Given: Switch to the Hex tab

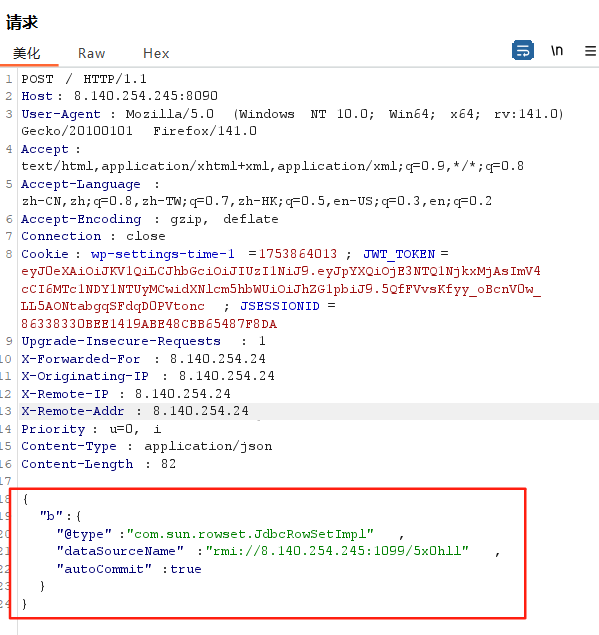Looking at the screenshot, I should pos(156,53).
